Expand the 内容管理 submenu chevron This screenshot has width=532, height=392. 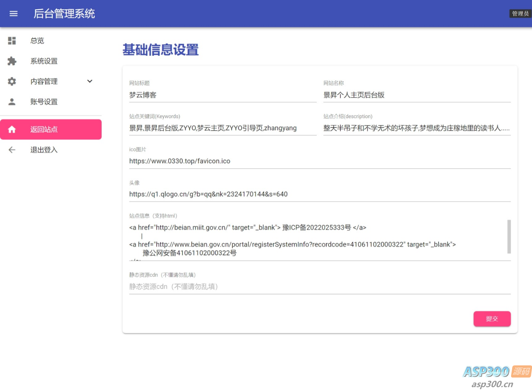pyautogui.click(x=90, y=81)
